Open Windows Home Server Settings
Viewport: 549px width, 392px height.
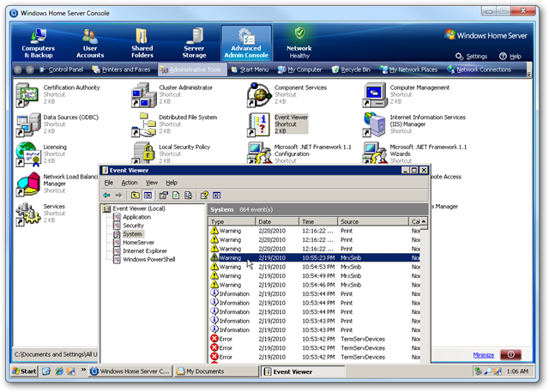click(471, 57)
